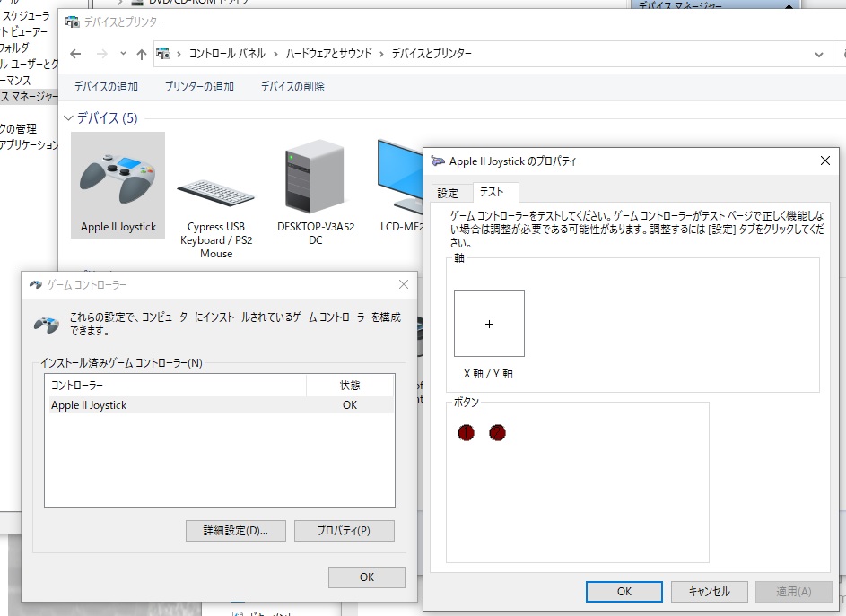Screen dimensions: 846x616
Task: Click ト ビューアー in left tree
Action: click(x=23, y=31)
